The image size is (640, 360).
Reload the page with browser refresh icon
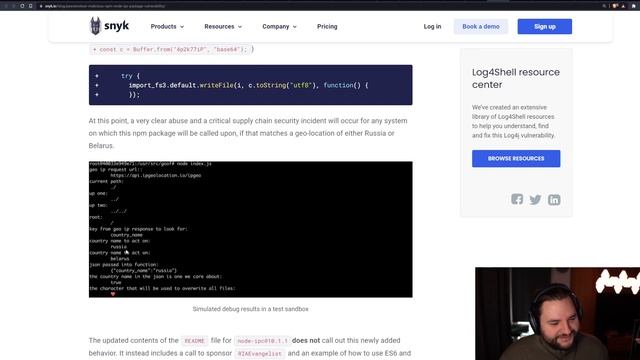(x=22, y=6)
